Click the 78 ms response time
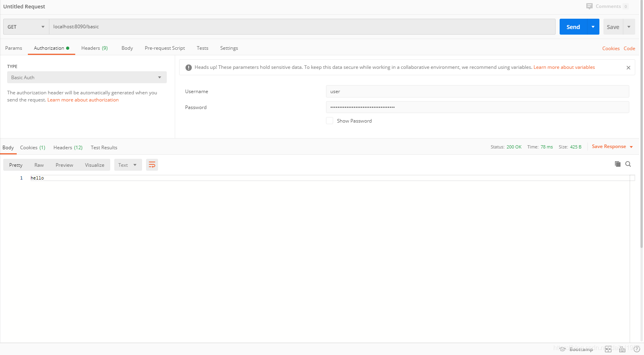Viewport: 644px width, 355px height. (546, 147)
